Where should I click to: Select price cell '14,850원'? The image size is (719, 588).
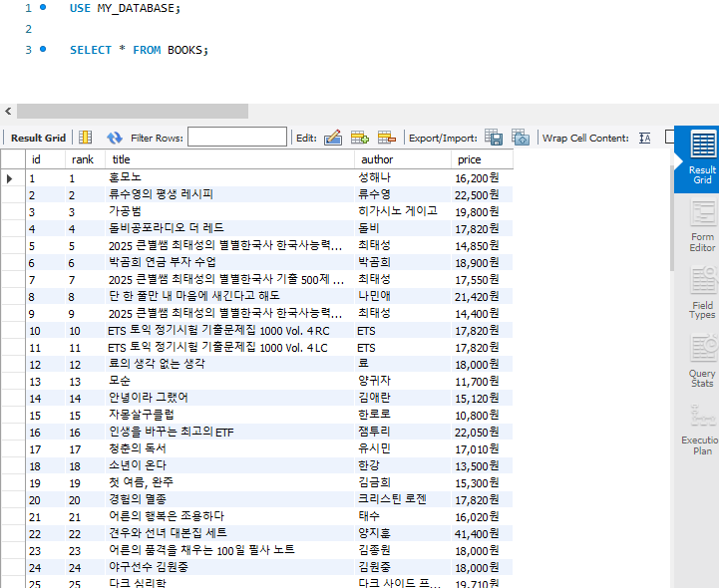[x=482, y=245]
